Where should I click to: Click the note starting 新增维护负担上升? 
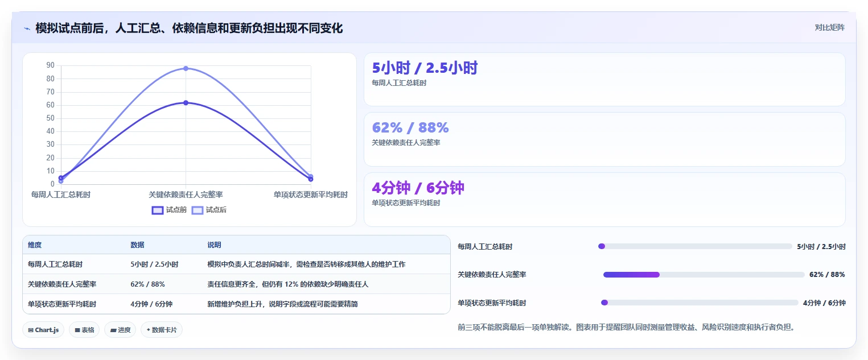pos(283,304)
